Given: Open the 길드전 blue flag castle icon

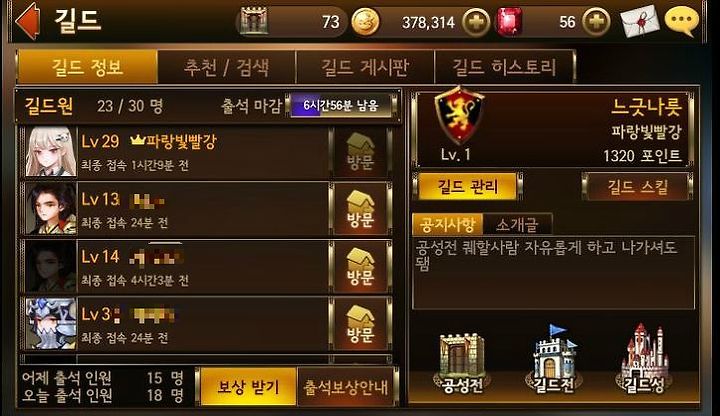Looking at the screenshot, I should (x=553, y=360).
